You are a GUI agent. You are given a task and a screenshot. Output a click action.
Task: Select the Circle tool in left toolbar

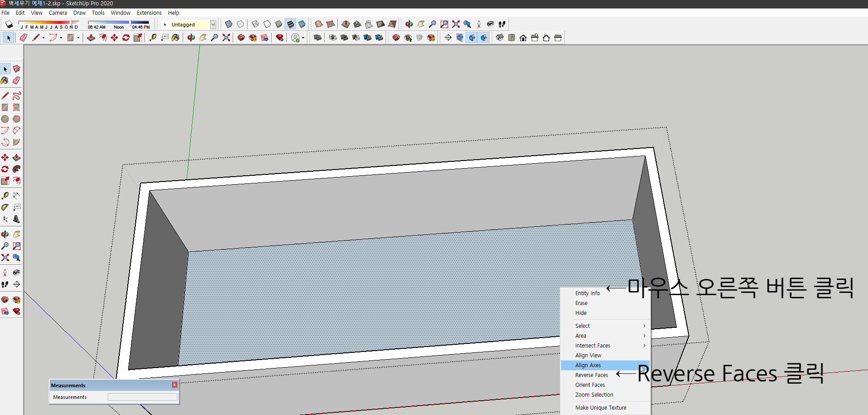[5, 119]
